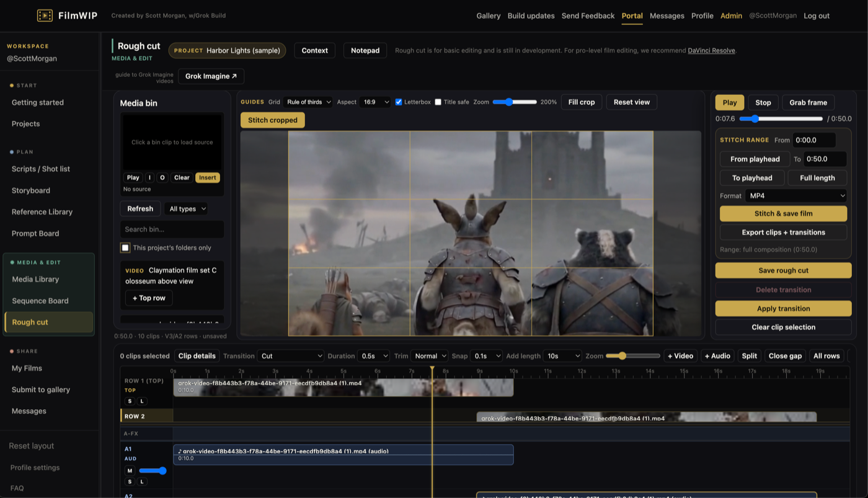Open Grok Imagine external link button
Screen dimensions: 868x498
(211, 76)
